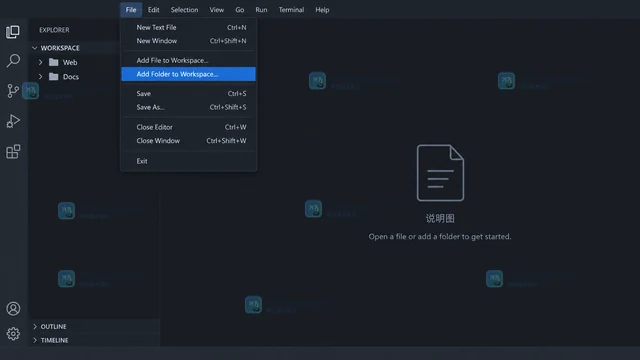This screenshot has width=640, height=360.
Task: Select the Docs folder name
Action: click(x=71, y=77)
